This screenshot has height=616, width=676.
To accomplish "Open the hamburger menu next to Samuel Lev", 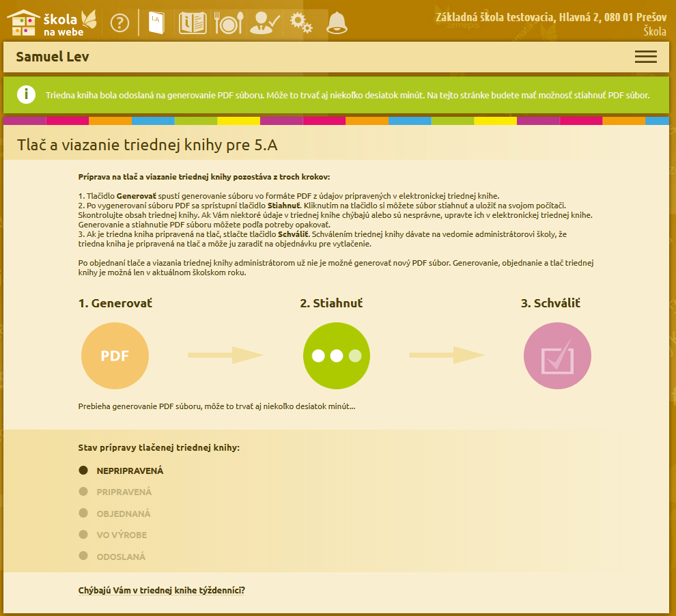I will click(645, 57).
